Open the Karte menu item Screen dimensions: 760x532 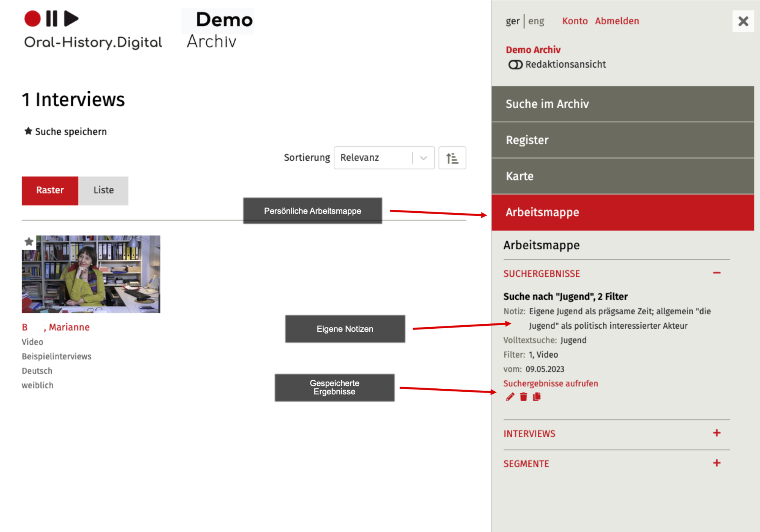(622, 176)
